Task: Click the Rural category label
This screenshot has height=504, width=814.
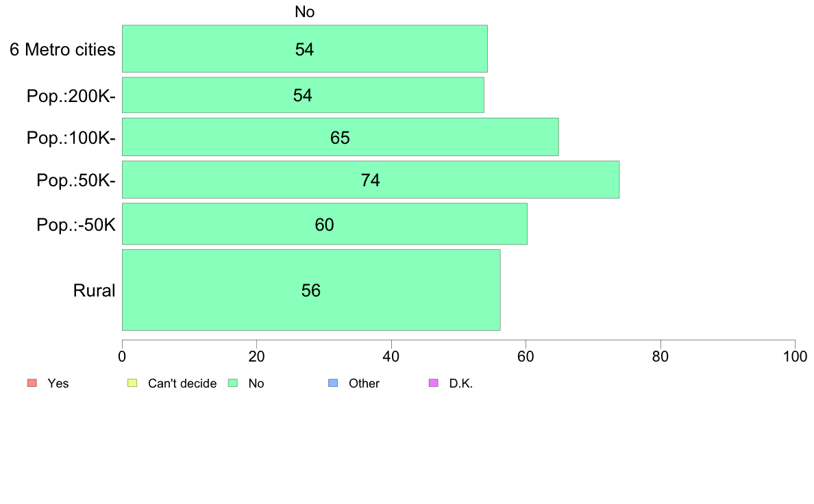Action: 94,290
